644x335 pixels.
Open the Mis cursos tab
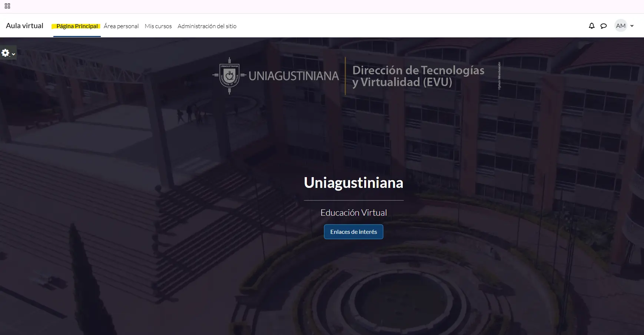pos(158,26)
